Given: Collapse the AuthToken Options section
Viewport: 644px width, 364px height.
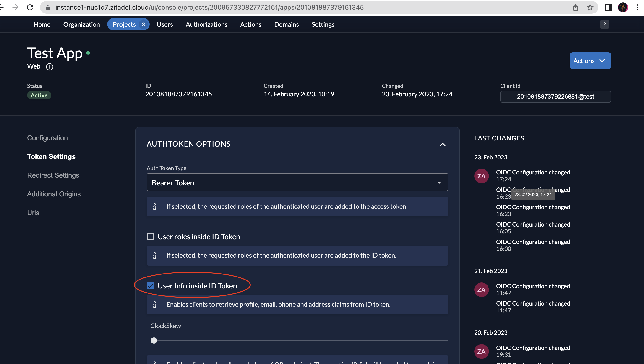Looking at the screenshot, I should click(x=443, y=144).
